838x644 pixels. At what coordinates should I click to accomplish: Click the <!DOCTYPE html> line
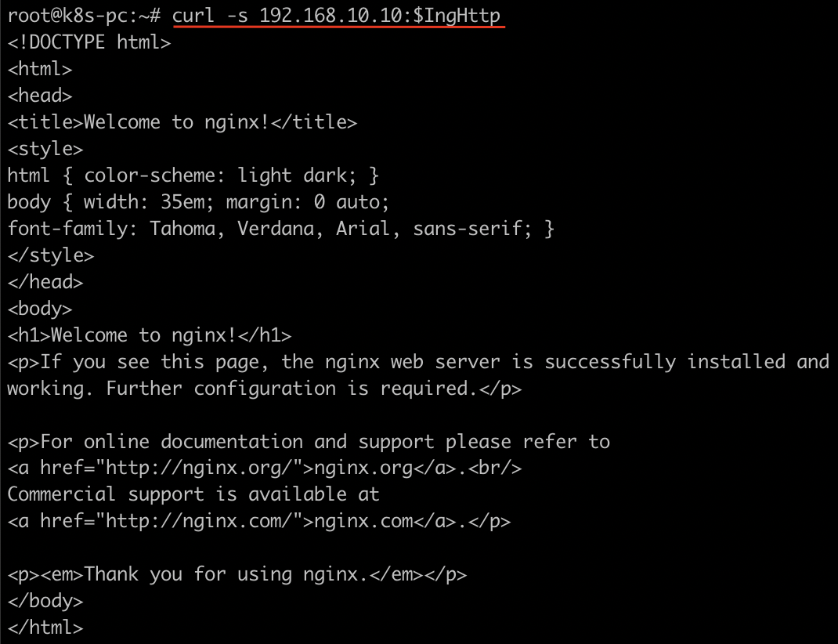pos(88,42)
